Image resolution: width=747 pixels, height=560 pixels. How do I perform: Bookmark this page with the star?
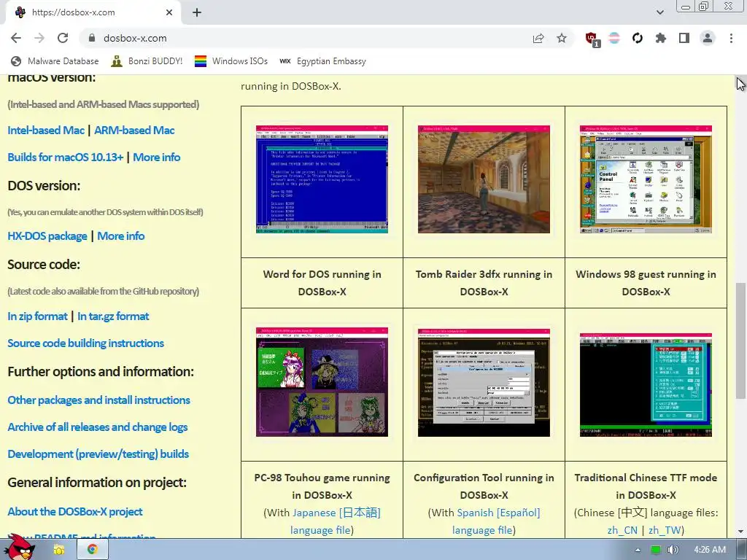click(562, 38)
